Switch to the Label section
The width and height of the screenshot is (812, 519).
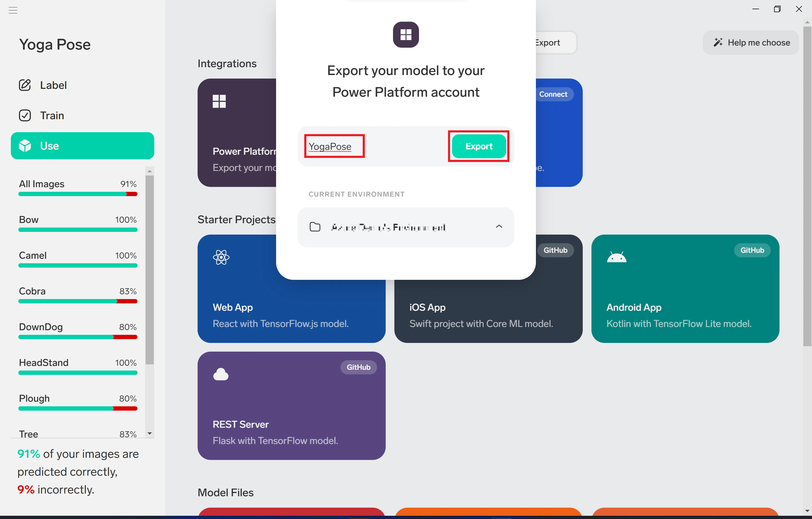pos(82,85)
